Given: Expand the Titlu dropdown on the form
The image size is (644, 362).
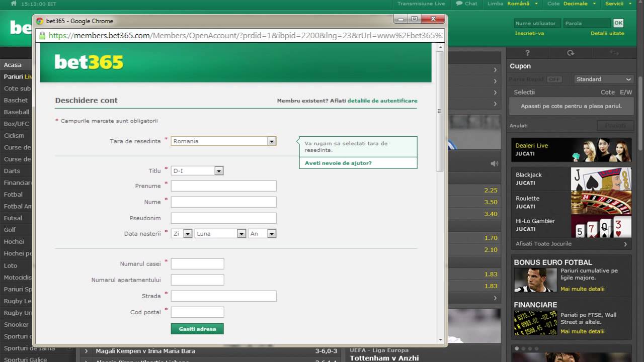Looking at the screenshot, I should coord(218,170).
